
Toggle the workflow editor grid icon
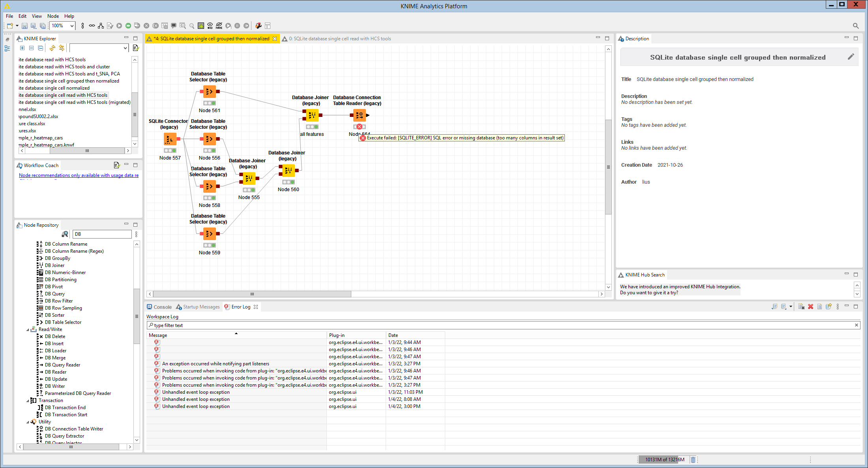click(201, 26)
